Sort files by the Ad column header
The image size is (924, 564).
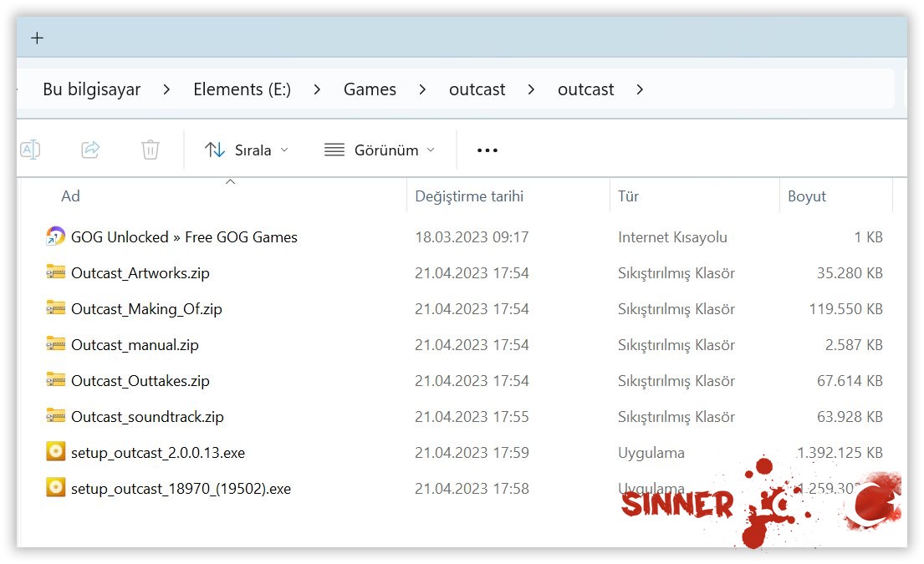click(x=71, y=196)
